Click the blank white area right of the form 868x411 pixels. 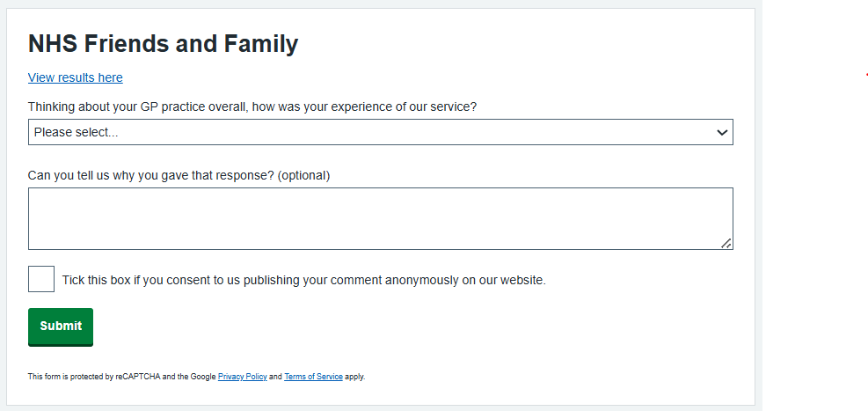click(x=813, y=220)
